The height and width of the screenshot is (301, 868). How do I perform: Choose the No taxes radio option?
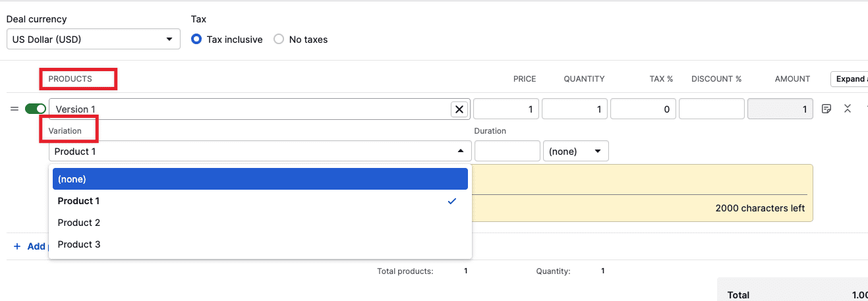tap(279, 40)
